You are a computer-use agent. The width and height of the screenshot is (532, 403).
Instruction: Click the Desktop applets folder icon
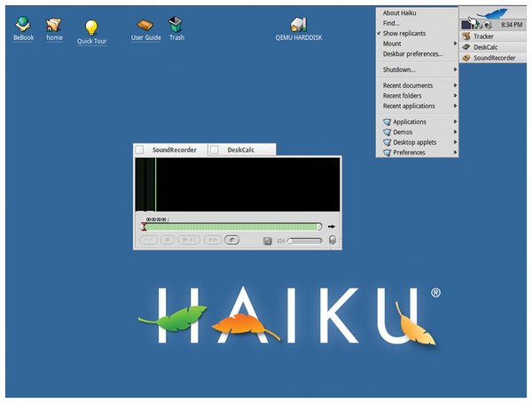[x=387, y=142]
